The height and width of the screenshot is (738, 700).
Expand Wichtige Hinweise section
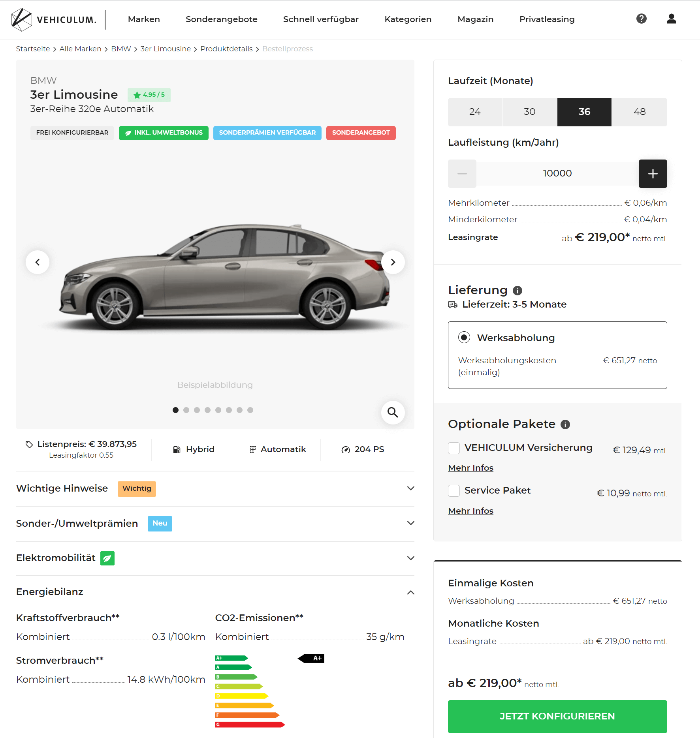click(x=215, y=489)
